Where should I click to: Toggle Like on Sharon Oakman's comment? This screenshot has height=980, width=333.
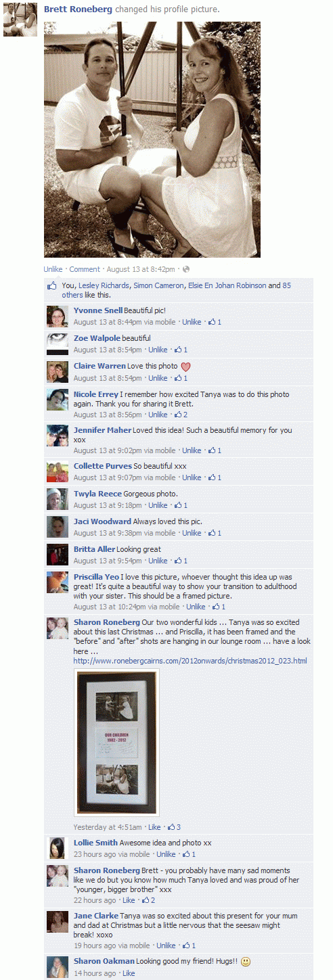129,973
